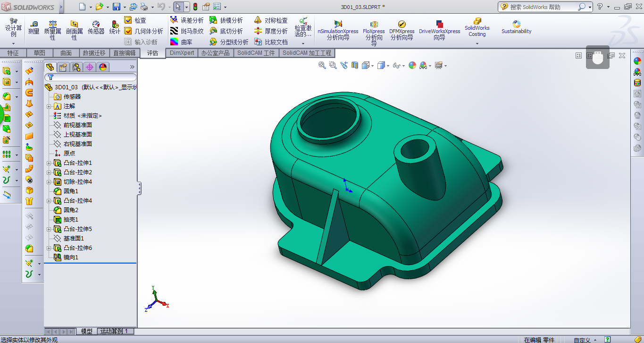
Task: Open the ConfigurationManager panel tab
Action: (76, 67)
